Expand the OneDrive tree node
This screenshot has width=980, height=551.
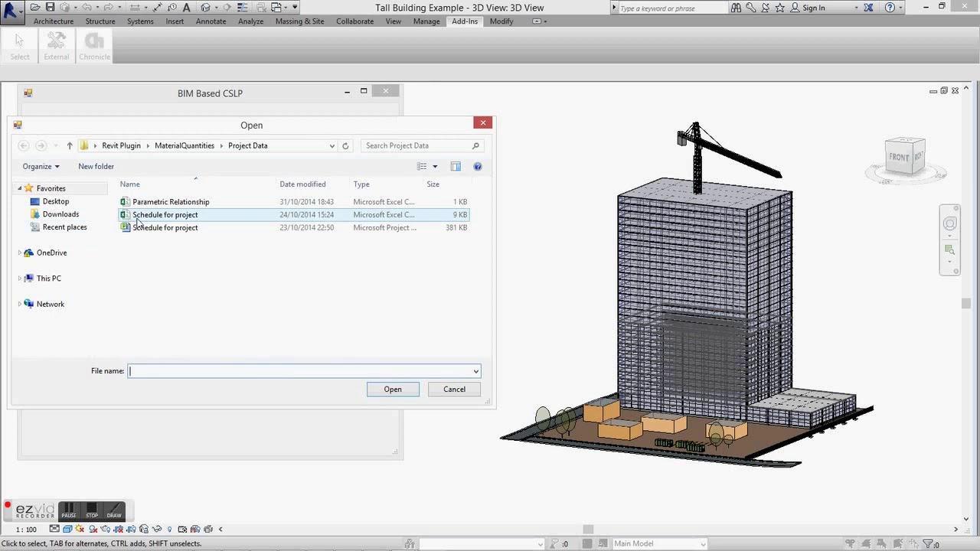[x=20, y=253]
